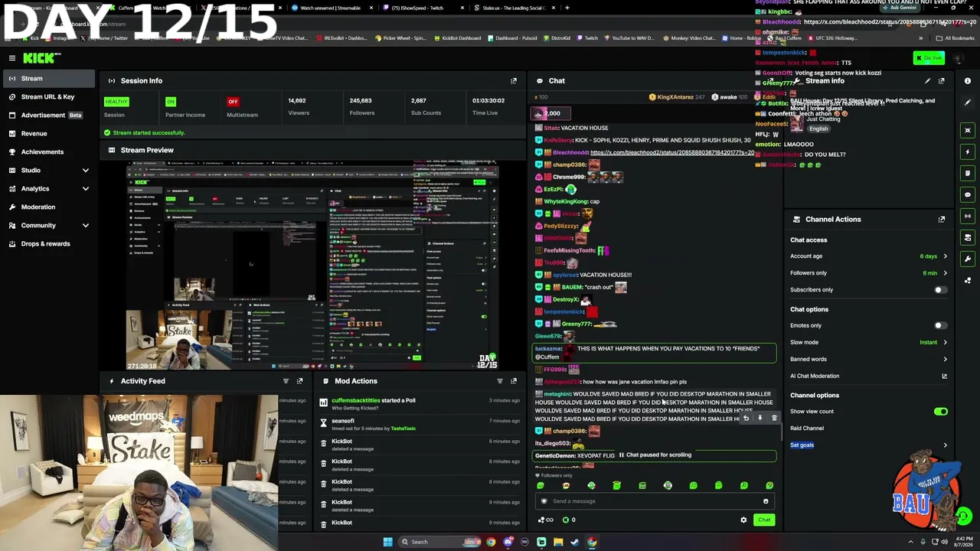
Task: Open Revenue page
Action: click(49, 133)
